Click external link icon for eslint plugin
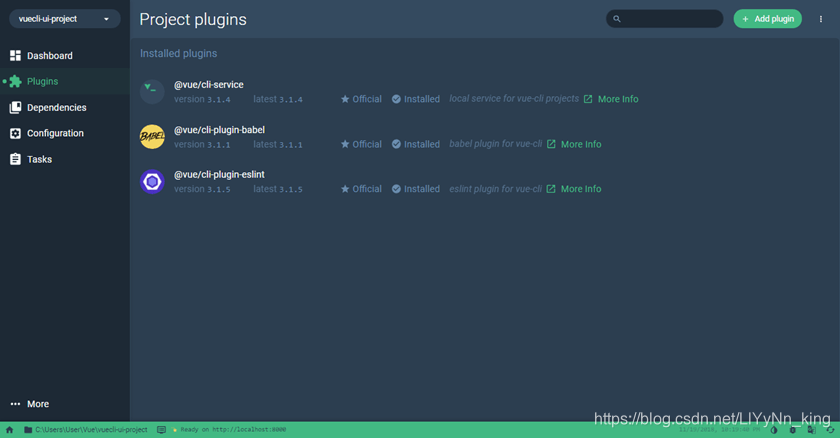840x438 pixels. pos(551,189)
